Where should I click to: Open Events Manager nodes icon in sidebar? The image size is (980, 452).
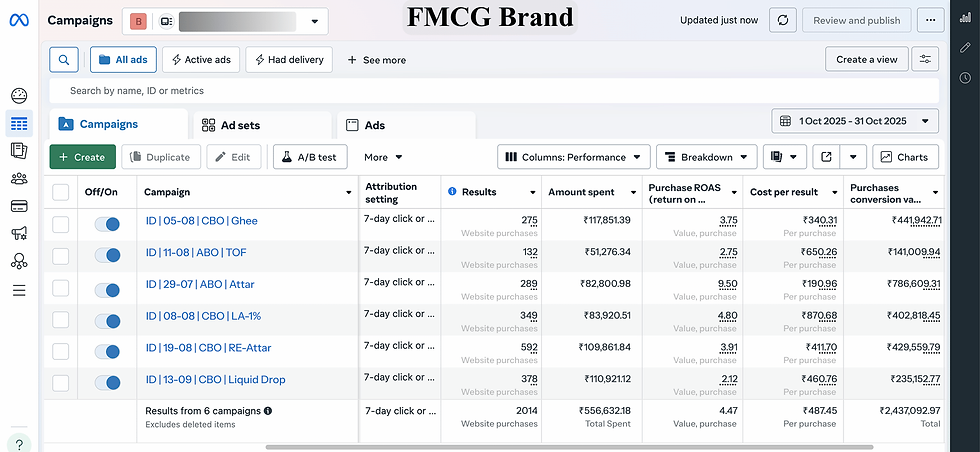19,261
